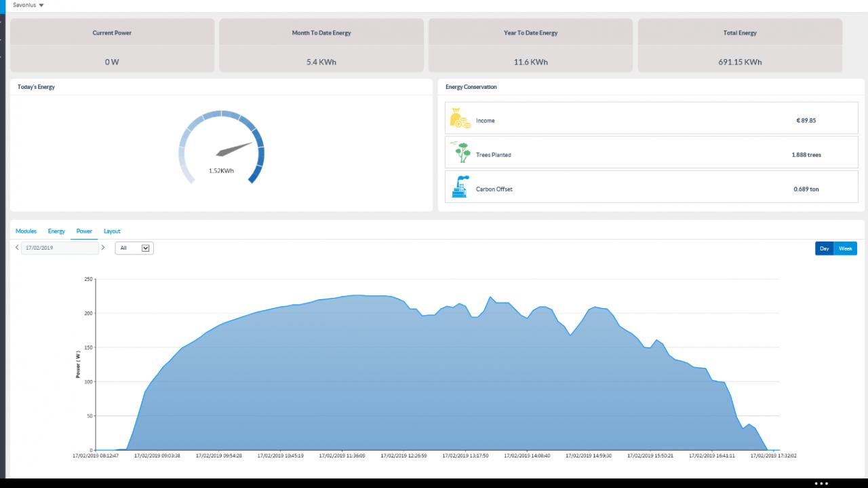The image size is (868, 488).
Task: Click the Month To Date Energy heading
Action: pos(321,33)
